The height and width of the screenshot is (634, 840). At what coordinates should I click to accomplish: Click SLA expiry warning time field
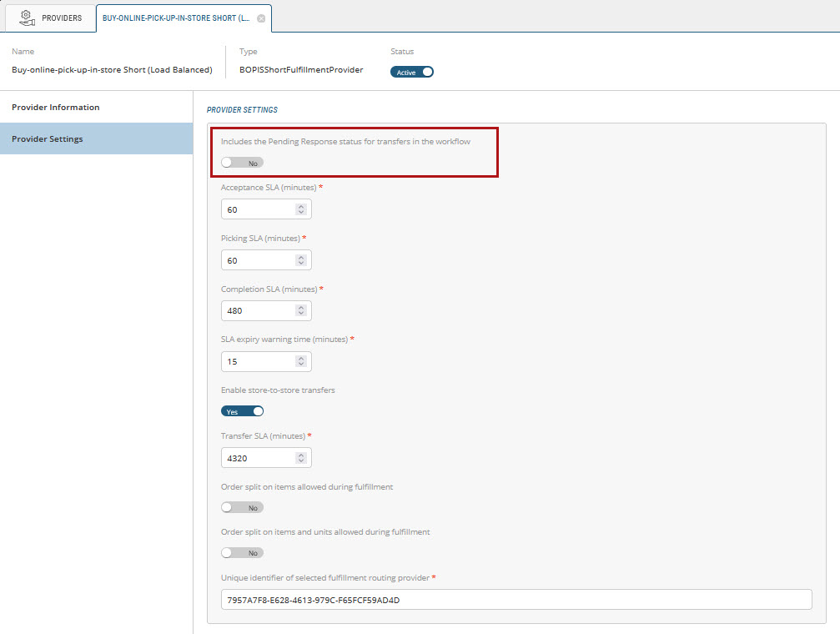(266, 362)
